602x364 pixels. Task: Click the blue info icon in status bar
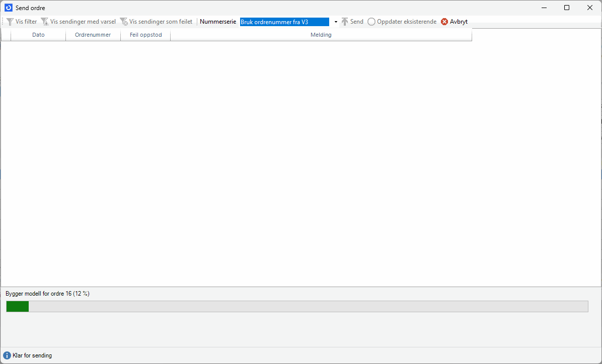(7, 355)
